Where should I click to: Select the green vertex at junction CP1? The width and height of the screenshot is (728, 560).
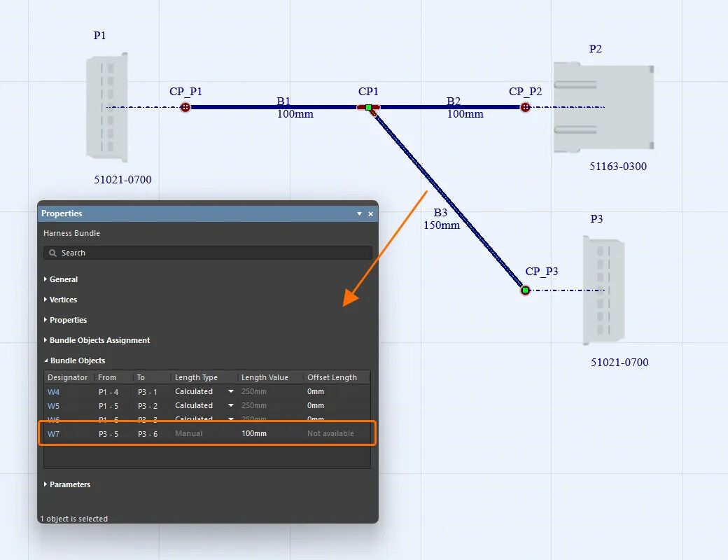point(367,108)
